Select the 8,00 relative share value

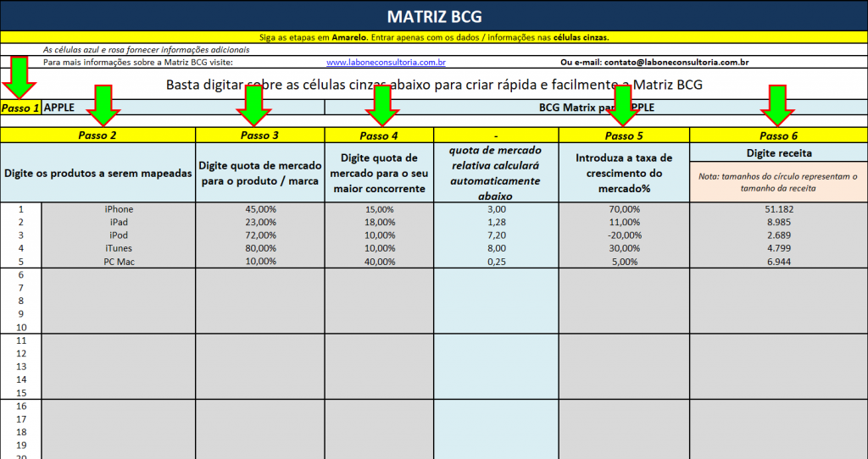pyautogui.click(x=497, y=248)
